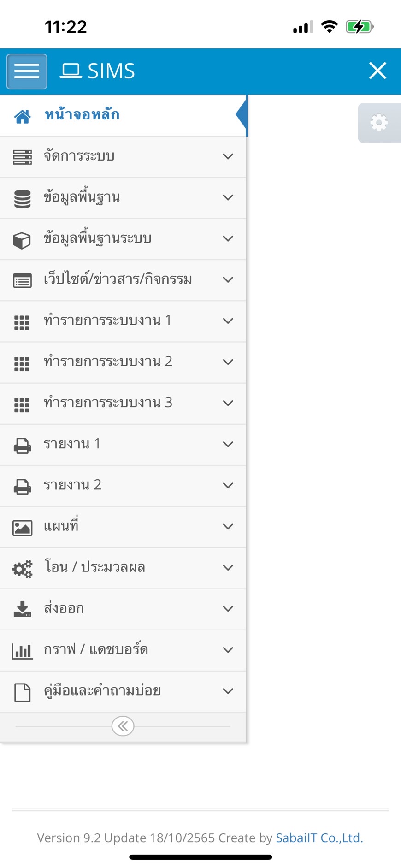The height and width of the screenshot is (868, 401).
Task: Click the cube icon for ข้อมูลพื้นฐานระบบ
Action: [x=22, y=240]
